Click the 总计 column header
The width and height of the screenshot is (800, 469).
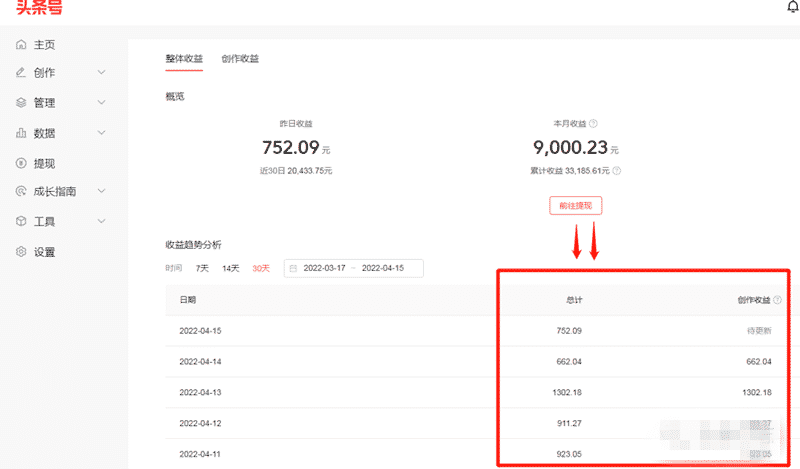tap(574, 300)
